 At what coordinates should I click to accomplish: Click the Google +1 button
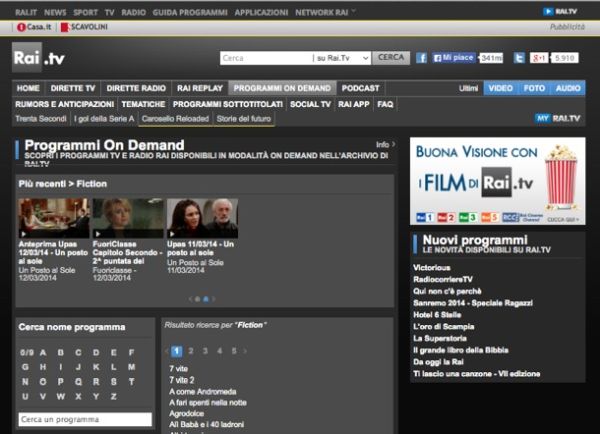(538, 58)
